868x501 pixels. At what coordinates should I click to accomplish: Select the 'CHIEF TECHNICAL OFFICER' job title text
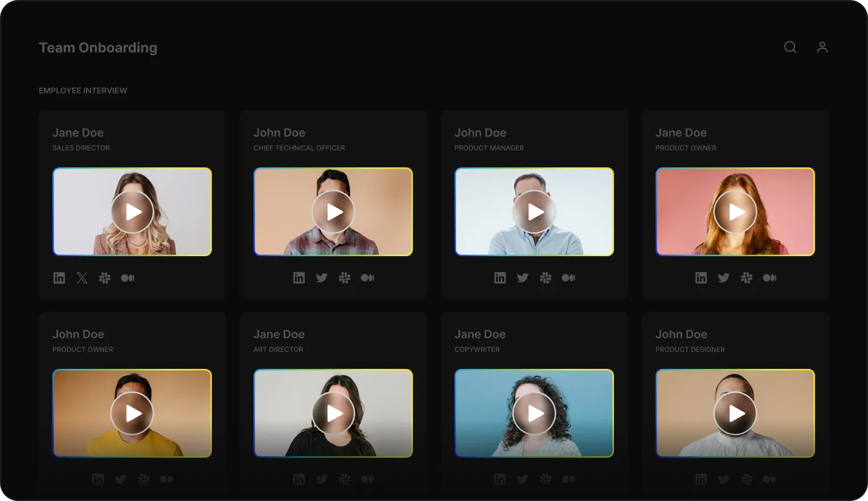(x=299, y=148)
